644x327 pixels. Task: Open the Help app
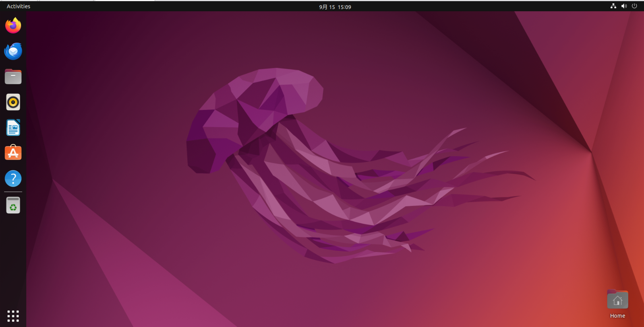click(13, 178)
